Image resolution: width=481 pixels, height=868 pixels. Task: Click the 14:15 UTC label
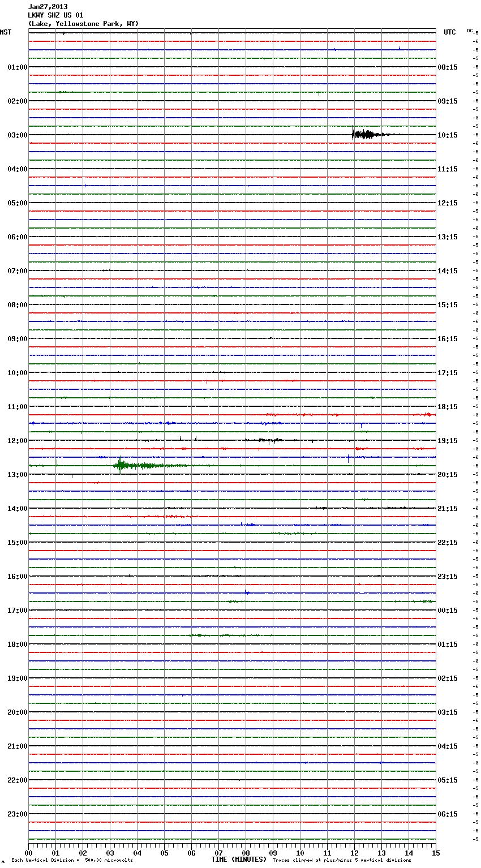click(448, 271)
